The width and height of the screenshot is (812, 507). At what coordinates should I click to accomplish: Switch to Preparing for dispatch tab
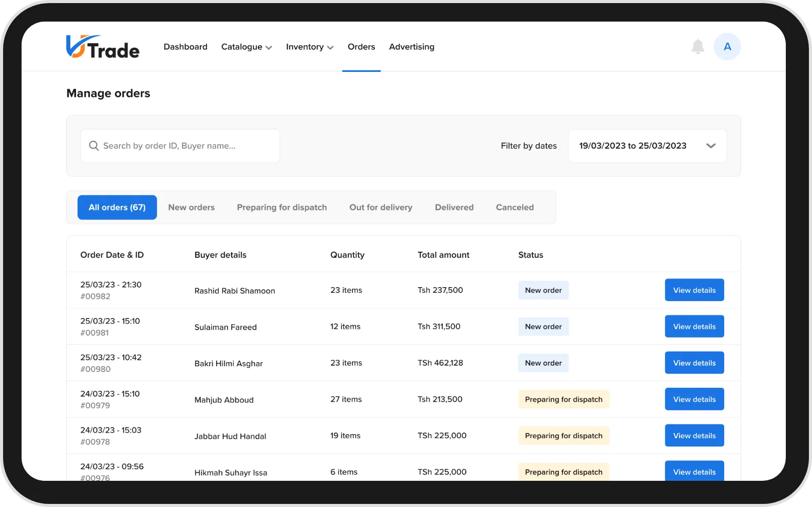281,208
